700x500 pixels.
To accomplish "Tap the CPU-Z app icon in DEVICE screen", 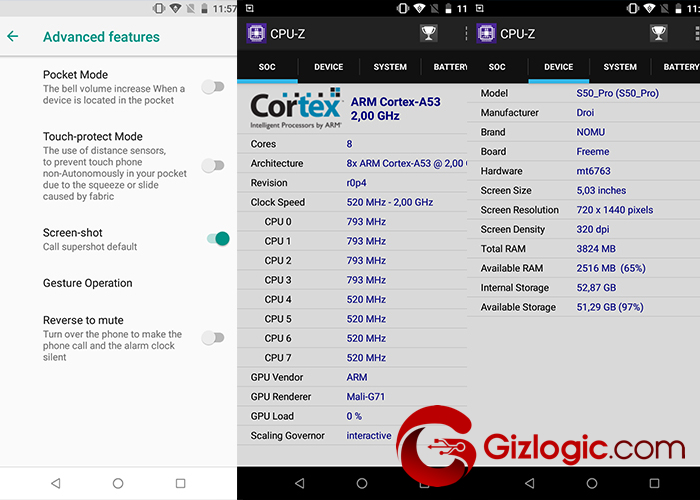I will pyautogui.click(x=486, y=33).
